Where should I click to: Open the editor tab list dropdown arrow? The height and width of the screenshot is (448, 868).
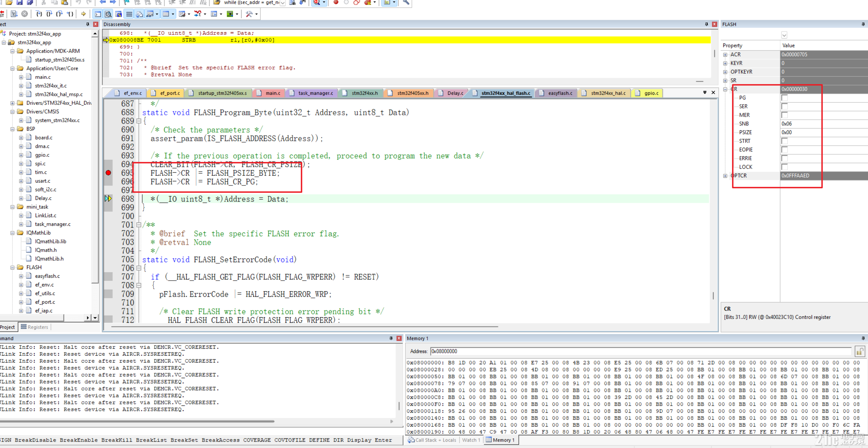click(705, 92)
